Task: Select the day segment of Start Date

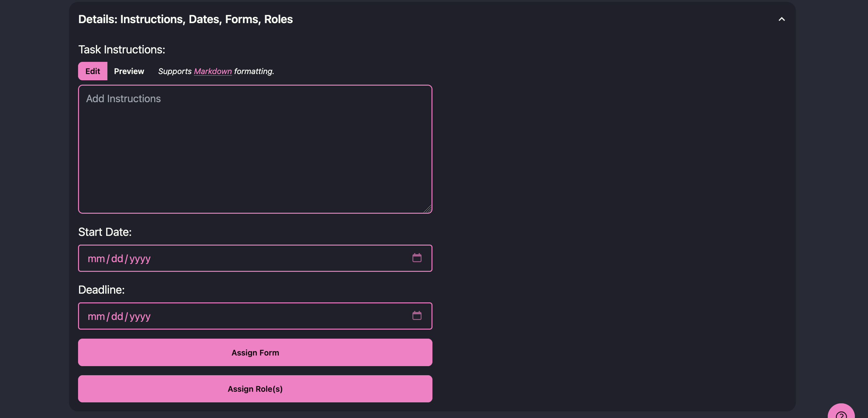Action: (117, 259)
